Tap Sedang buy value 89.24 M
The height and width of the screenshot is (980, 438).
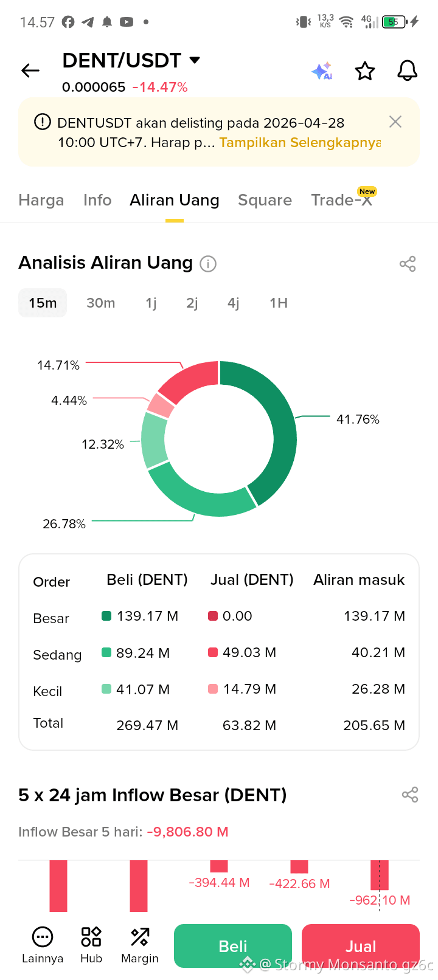coord(143,653)
